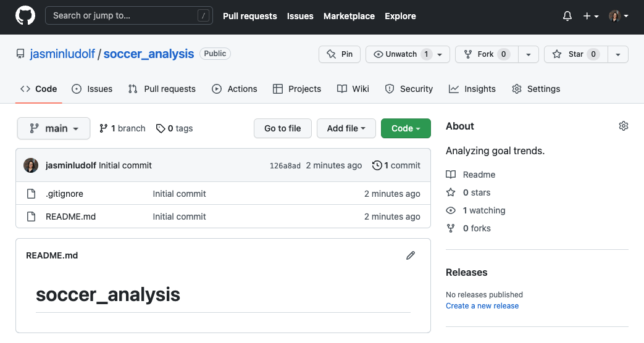
Task: Click the commit author avatar
Action: pyautogui.click(x=31, y=165)
